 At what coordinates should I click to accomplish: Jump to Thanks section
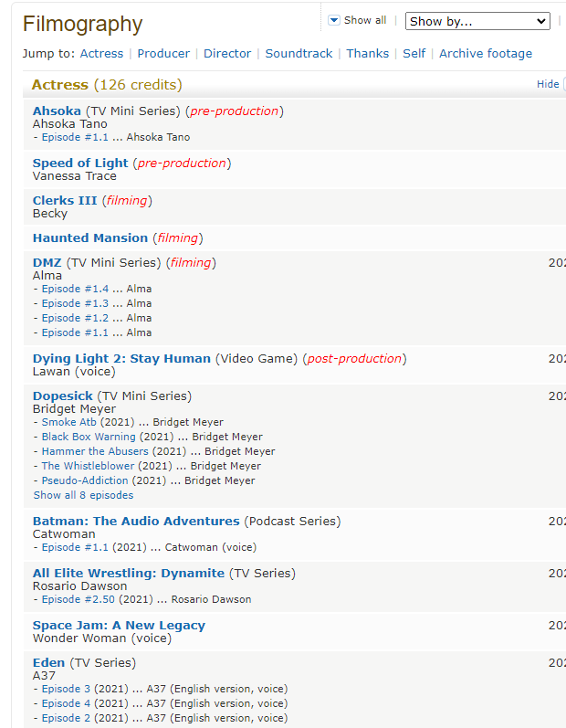pos(367,54)
